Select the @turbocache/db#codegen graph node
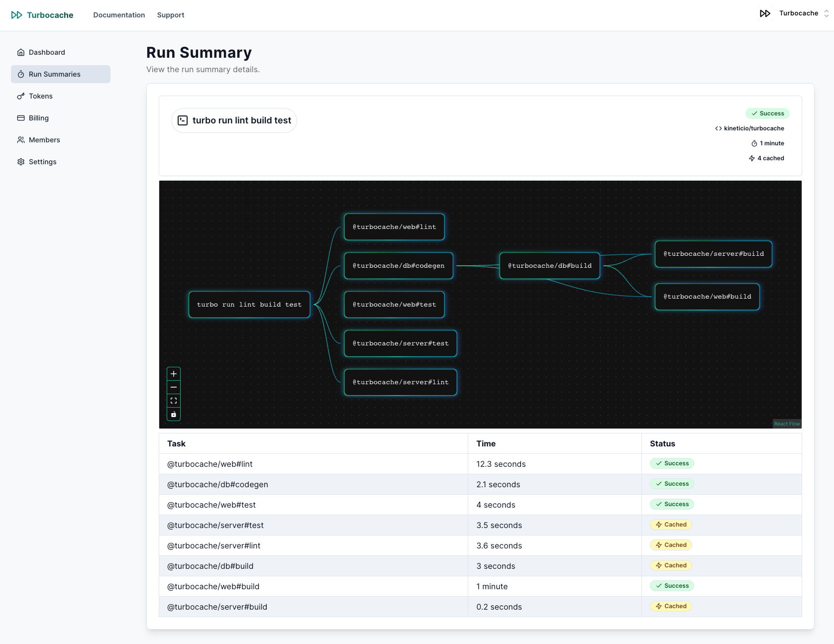Screen dimensions: 834x644 click(399, 266)
